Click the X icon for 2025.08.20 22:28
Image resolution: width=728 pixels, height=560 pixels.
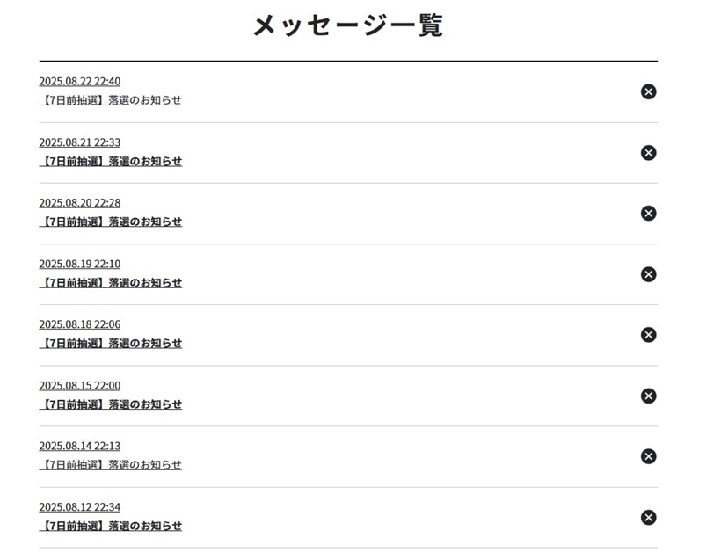pyautogui.click(x=648, y=214)
